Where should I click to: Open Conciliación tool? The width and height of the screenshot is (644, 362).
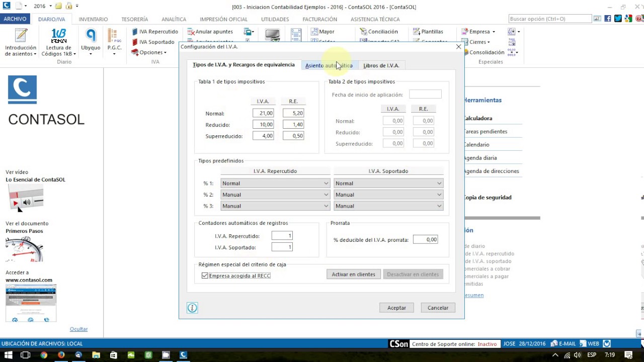(379, 32)
